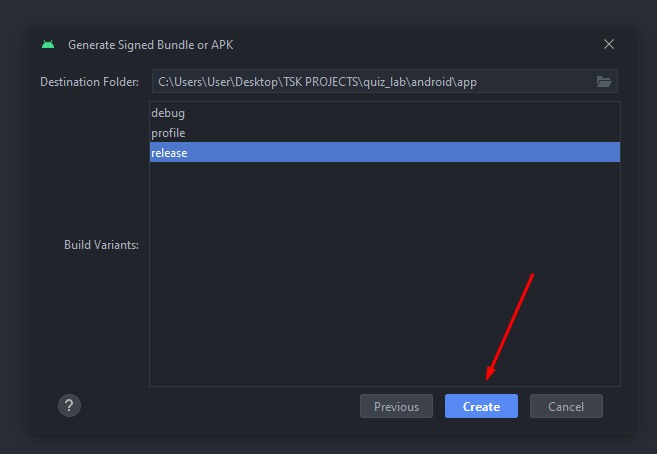Click the Build Variants label
This screenshot has width=657, height=454.
pos(101,245)
